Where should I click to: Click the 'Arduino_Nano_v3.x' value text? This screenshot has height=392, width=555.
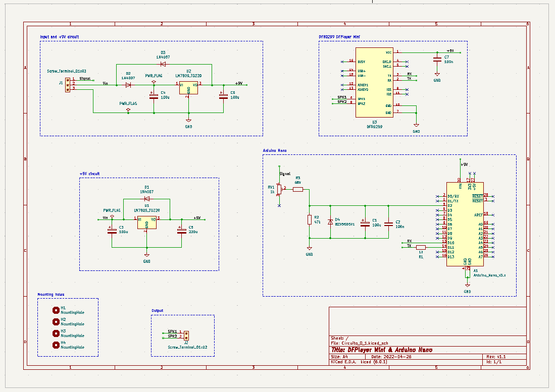pyautogui.click(x=489, y=275)
